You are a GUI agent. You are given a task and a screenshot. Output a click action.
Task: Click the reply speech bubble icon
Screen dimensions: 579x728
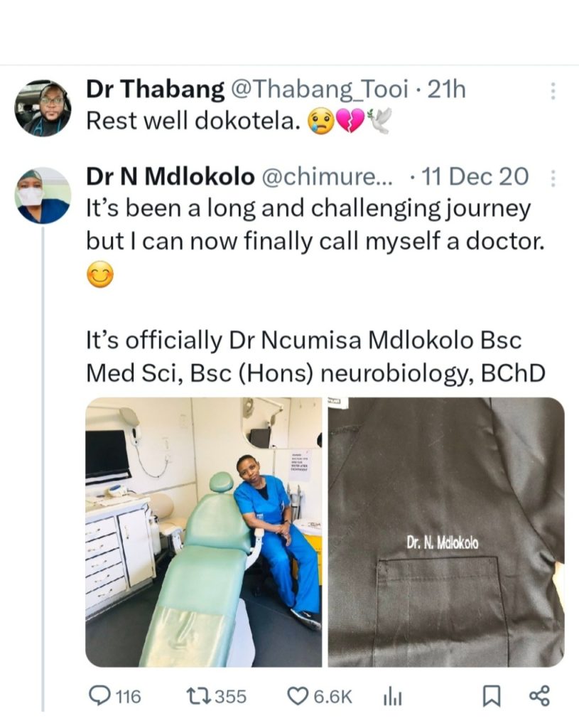tap(99, 696)
